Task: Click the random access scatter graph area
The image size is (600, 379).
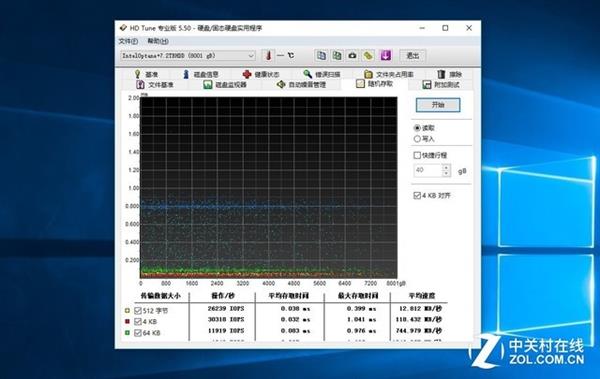Action: point(269,188)
